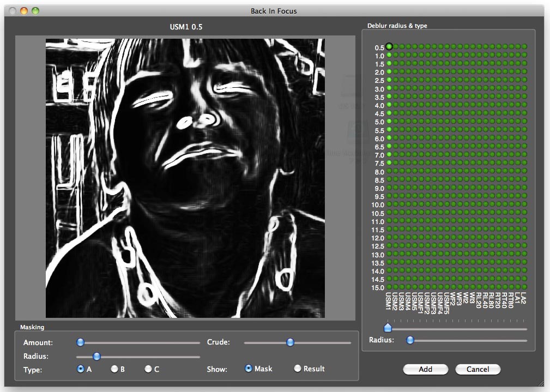Select the LA2 dot at radius 7.5
550x392 pixels.
click(524, 163)
